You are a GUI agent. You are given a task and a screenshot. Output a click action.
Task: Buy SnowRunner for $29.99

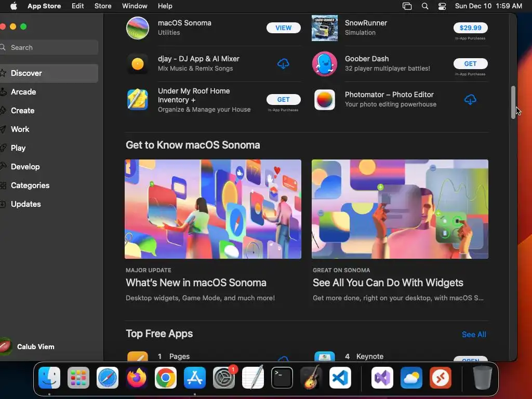click(x=470, y=28)
